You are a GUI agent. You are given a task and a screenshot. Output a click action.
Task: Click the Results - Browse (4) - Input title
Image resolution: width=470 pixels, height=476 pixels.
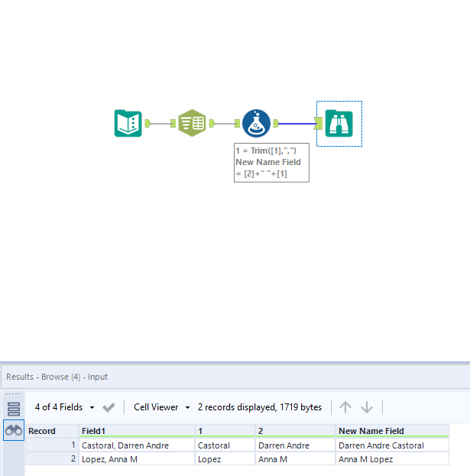57,377
